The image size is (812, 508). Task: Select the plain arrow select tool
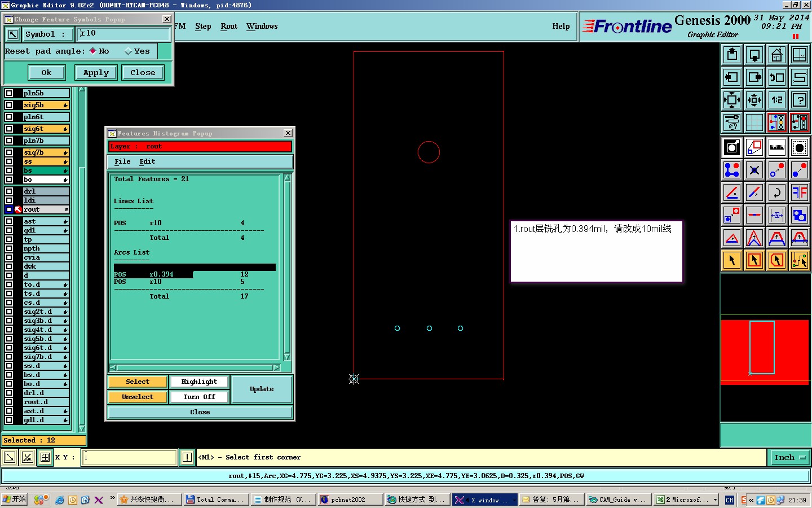pyautogui.click(x=732, y=260)
